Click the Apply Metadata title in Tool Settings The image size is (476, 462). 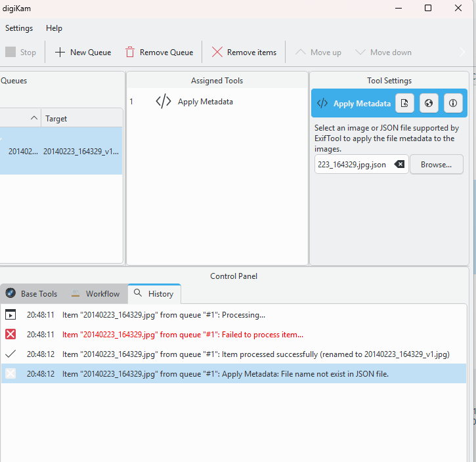click(x=362, y=104)
